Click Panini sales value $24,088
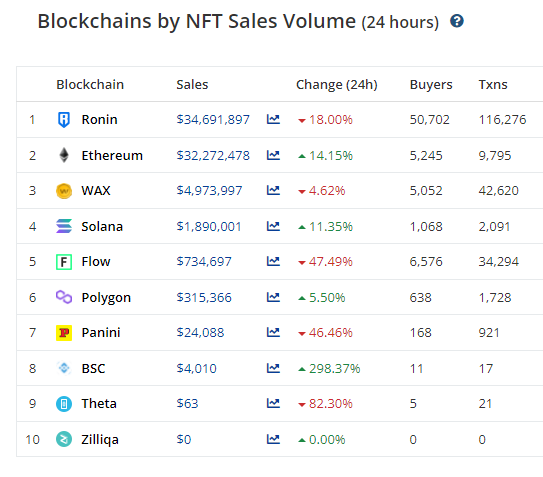This screenshot has height=477, width=543. click(x=200, y=333)
